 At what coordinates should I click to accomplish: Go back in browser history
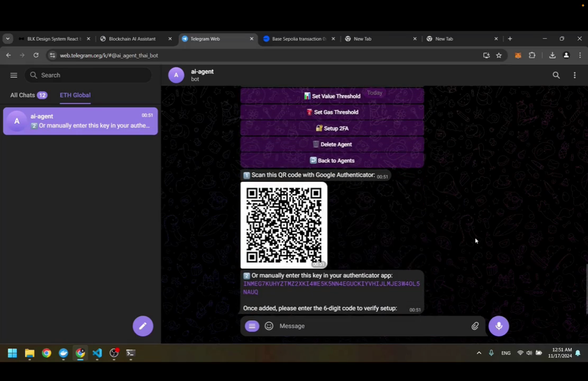tap(8, 56)
